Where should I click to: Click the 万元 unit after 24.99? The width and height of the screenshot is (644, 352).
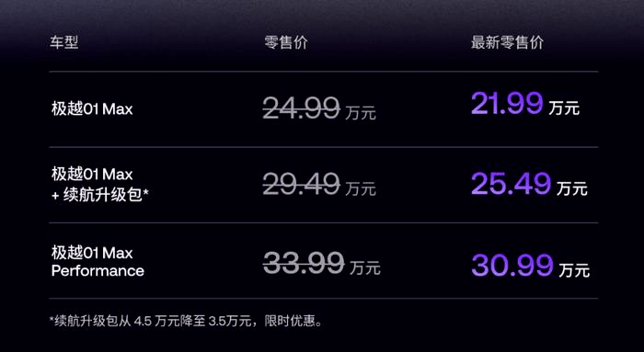click(x=361, y=113)
